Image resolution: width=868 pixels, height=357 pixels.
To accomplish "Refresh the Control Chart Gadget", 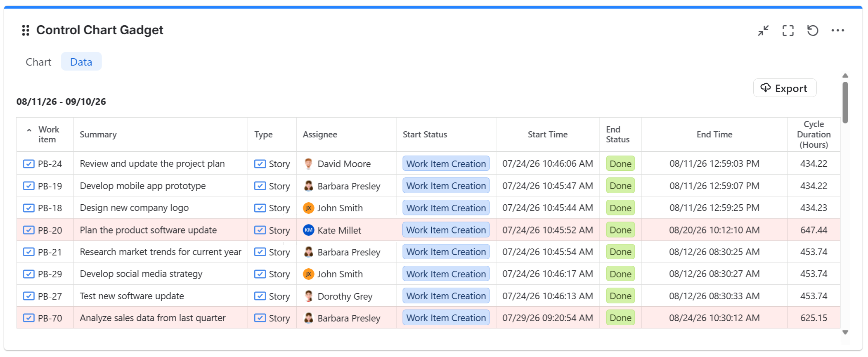I will 813,31.
